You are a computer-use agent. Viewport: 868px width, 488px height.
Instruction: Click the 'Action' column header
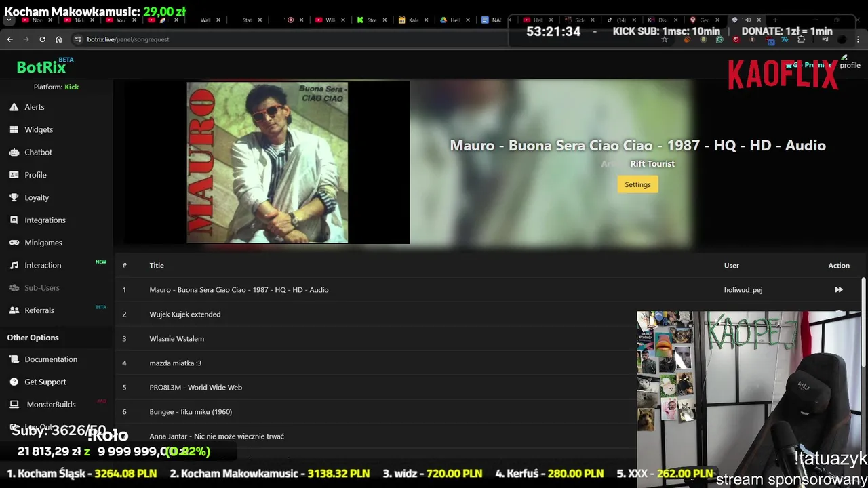pyautogui.click(x=839, y=266)
